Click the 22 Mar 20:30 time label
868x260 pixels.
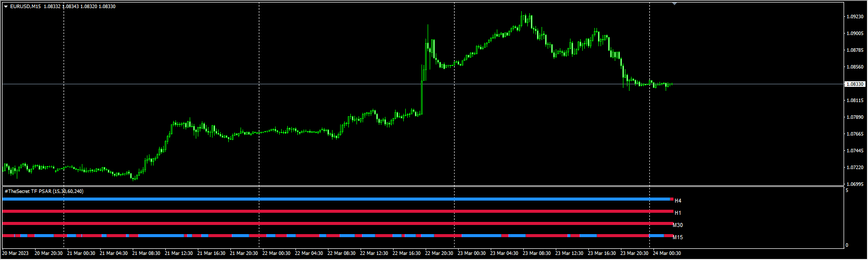[x=439, y=253]
